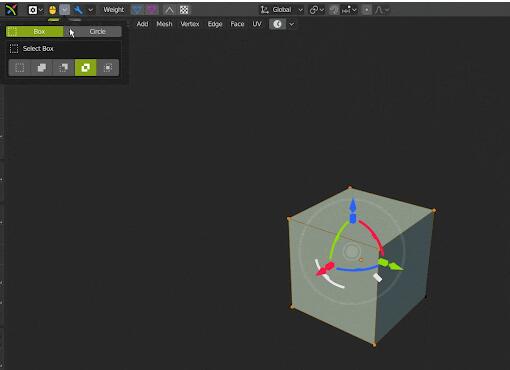This screenshot has width=510, height=370.
Task: Click the Weight button
Action: pos(114,10)
